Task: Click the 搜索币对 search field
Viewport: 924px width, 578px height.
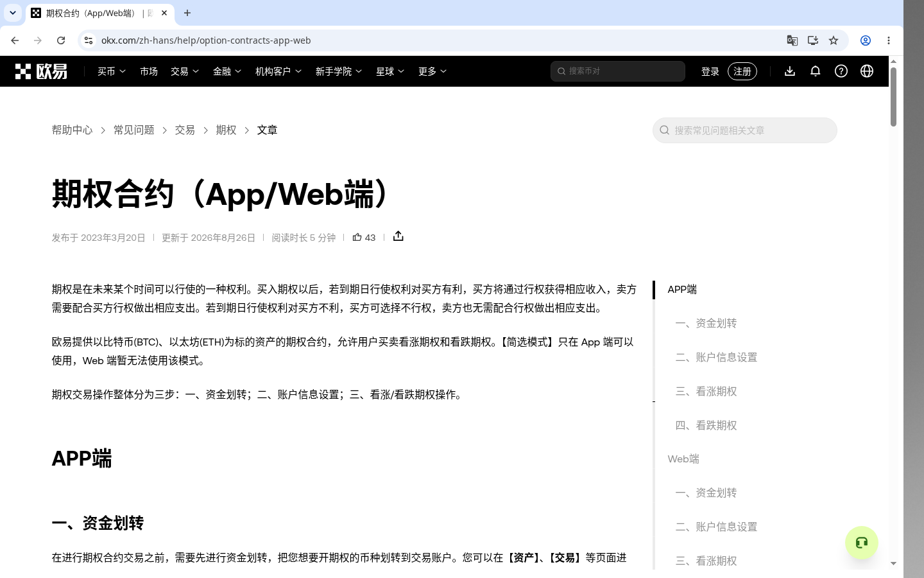Action: 618,71
